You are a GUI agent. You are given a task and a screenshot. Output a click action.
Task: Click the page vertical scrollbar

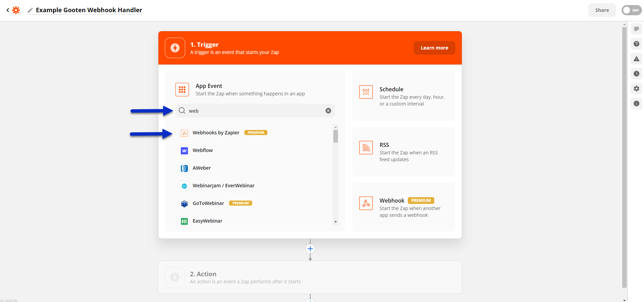[x=624, y=157]
